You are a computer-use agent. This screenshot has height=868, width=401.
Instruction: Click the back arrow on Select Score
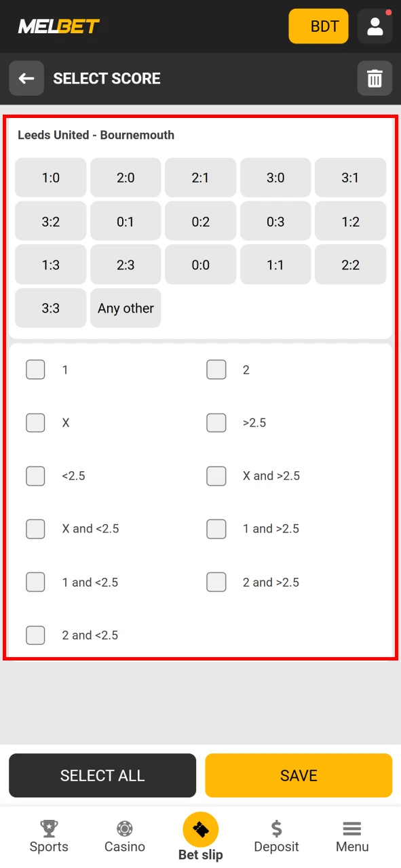point(26,78)
